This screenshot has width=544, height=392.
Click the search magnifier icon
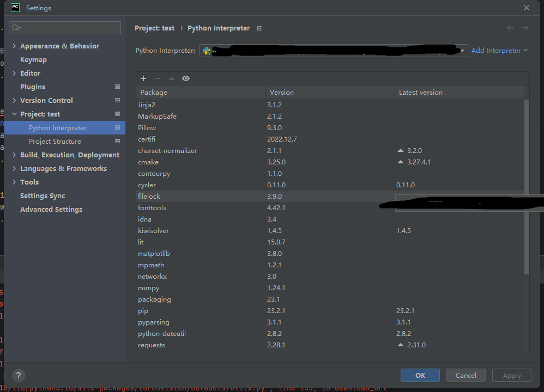16,28
